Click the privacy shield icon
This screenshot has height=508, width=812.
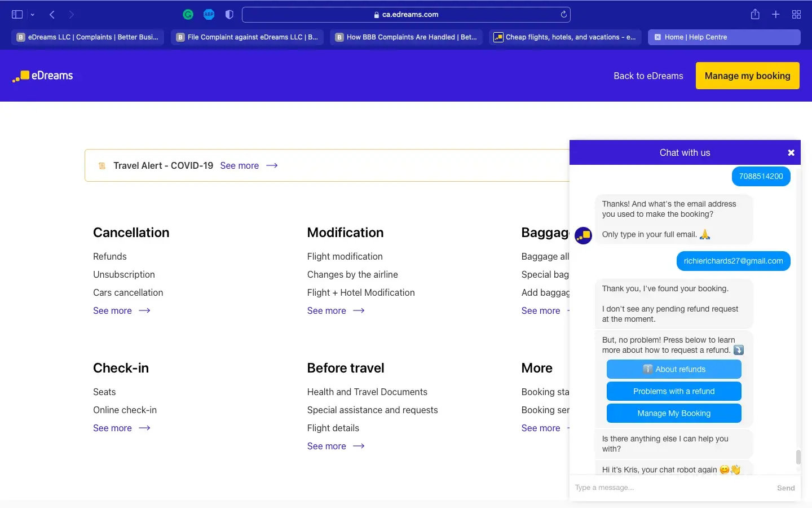pos(229,15)
